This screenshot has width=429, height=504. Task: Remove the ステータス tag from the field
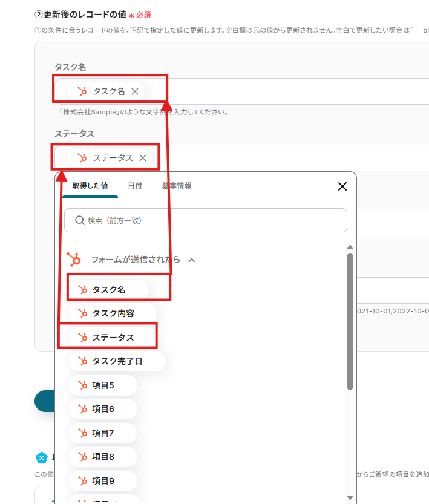tap(143, 158)
